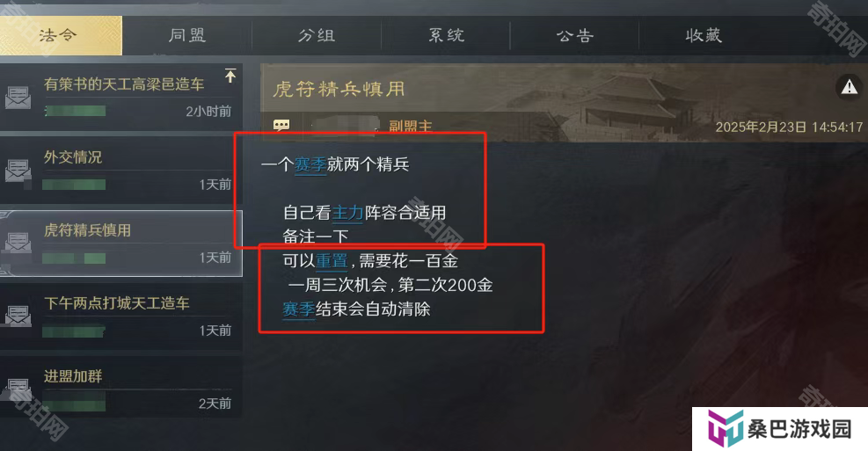Image resolution: width=868 pixels, height=451 pixels.
Task: Click envelope icon for 外交情况 mail
Action: pos(18,171)
